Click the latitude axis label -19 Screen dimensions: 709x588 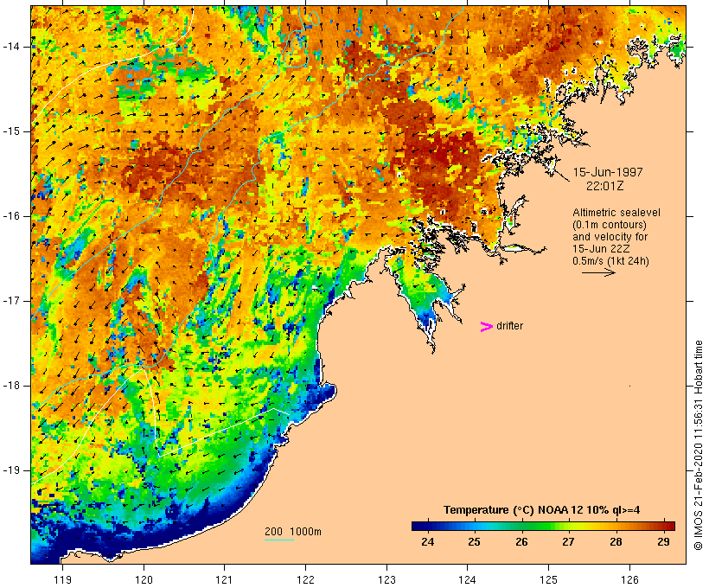(11, 470)
